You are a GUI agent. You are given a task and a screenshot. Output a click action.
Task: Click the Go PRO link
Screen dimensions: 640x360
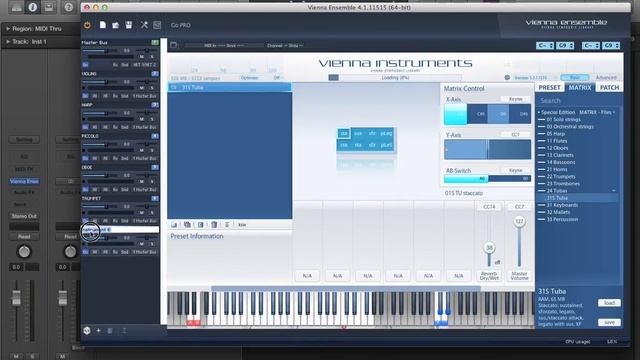click(x=180, y=25)
